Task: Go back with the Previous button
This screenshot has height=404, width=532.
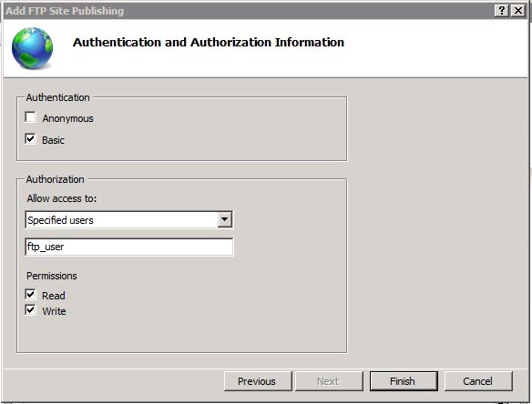Action: point(258,381)
